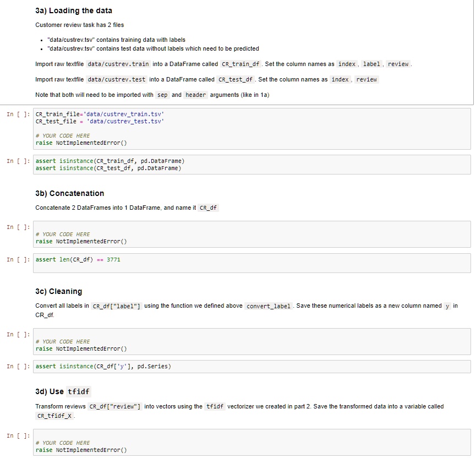This screenshot has width=476, height=458.
Task: Click the convert_label inline code text
Action: pyautogui.click(x=269, y=306)
